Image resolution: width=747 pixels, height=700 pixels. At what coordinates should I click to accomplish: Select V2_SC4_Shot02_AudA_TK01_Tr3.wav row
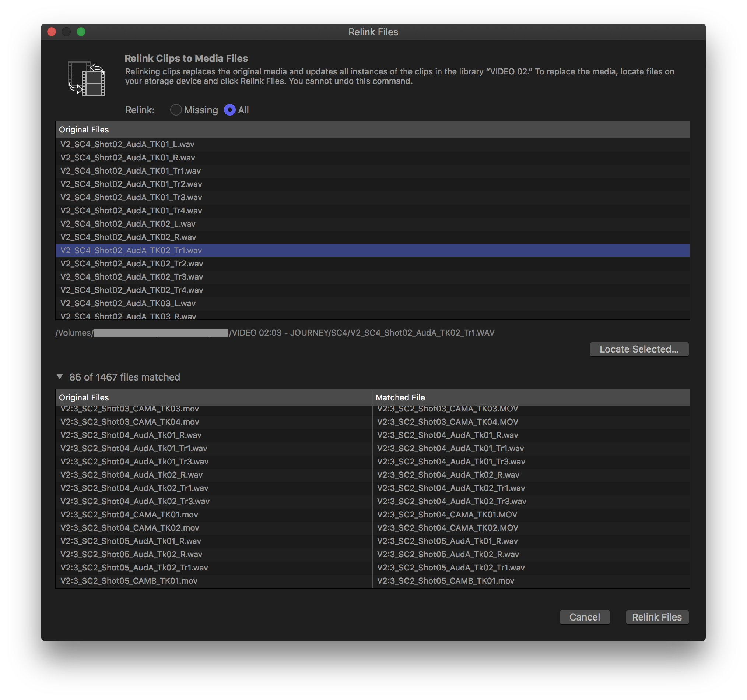tap(131, 198)
